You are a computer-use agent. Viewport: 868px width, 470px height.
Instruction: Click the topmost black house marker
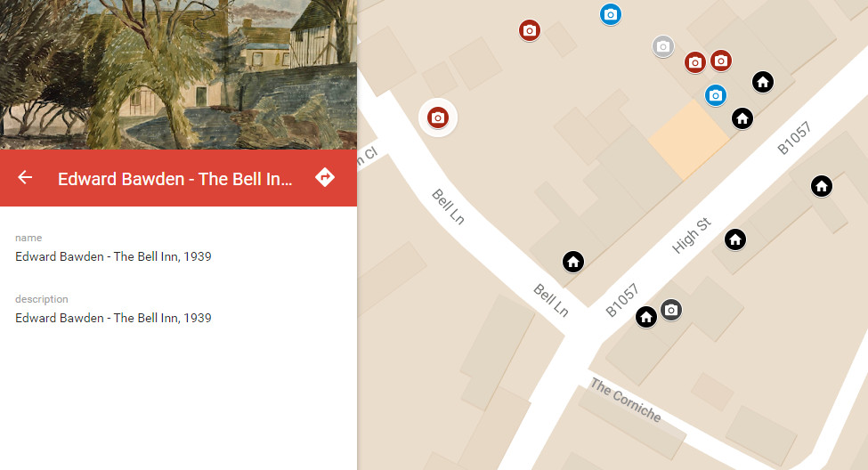[x=763, y=82]
